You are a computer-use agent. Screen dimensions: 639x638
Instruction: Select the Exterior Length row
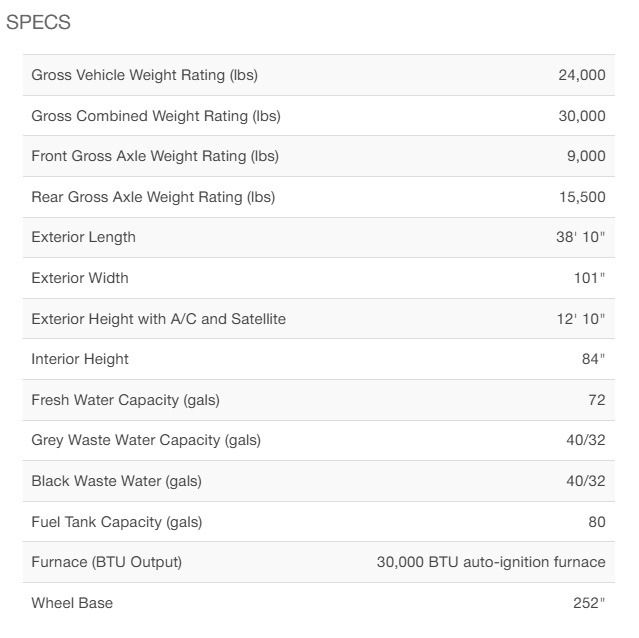pos(319,237)
